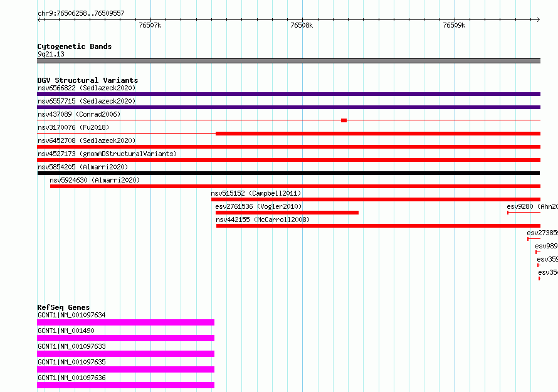
Task: Click the purple bar for nsv6566822
Action: click(288, 94)
